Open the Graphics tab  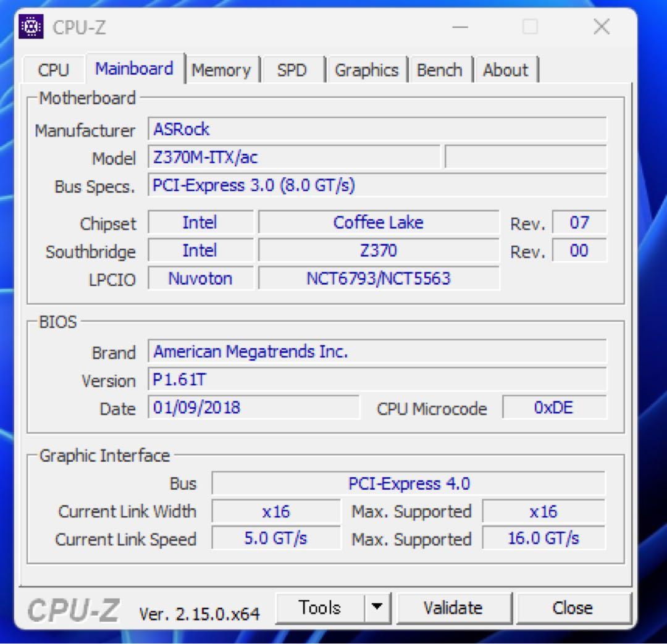367,70
